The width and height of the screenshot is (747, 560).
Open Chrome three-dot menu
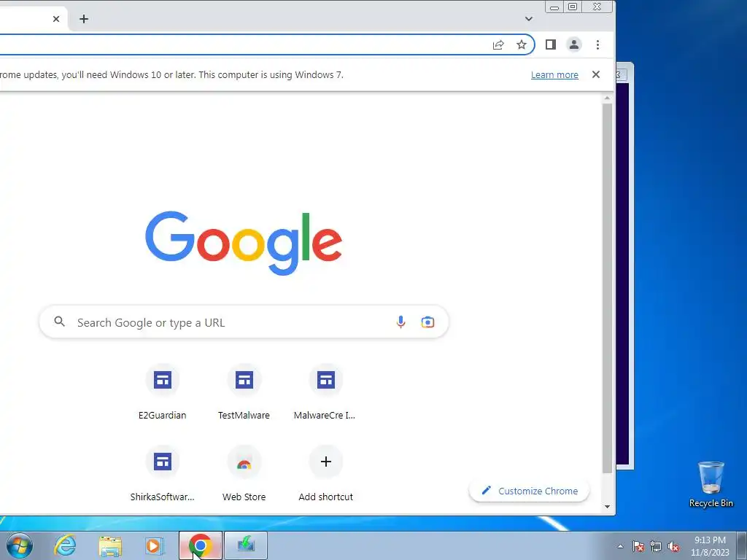[597, 44]
